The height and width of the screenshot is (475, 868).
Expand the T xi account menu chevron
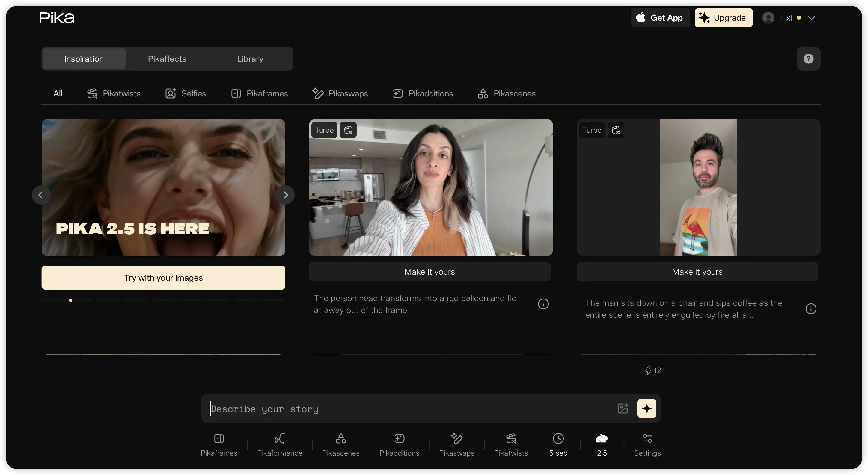(811, 18)
